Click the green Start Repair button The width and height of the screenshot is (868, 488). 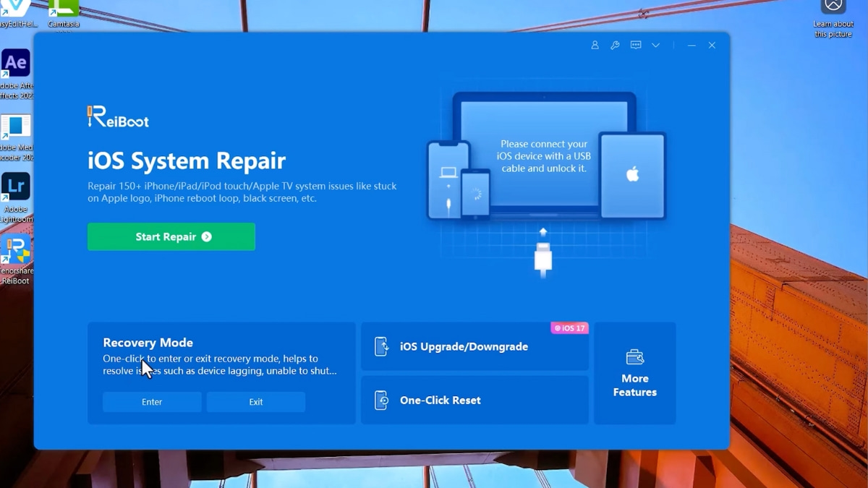tap(171, 236)
